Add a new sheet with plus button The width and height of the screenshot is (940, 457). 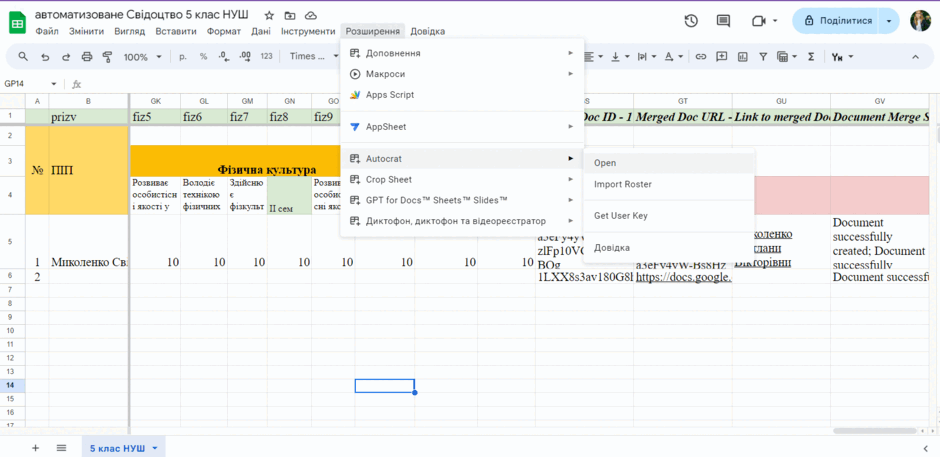click(35, 447)
